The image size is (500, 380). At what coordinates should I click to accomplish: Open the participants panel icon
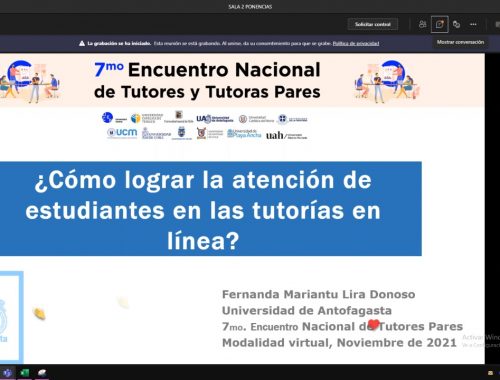(x=422, y=24)
